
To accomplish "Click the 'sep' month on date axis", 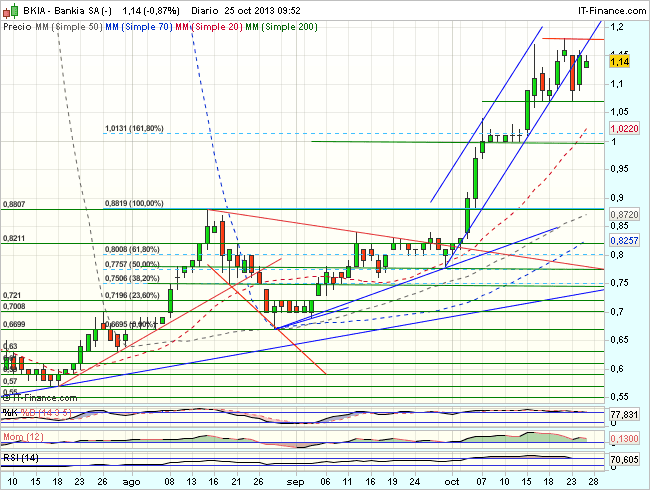I will (296, 482).
